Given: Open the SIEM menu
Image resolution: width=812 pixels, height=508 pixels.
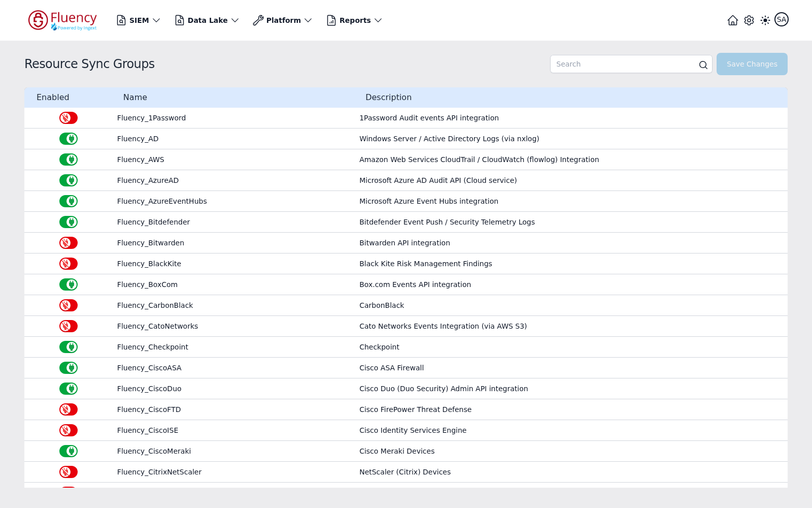Looking at the screenshot, I should coord(139,20).
